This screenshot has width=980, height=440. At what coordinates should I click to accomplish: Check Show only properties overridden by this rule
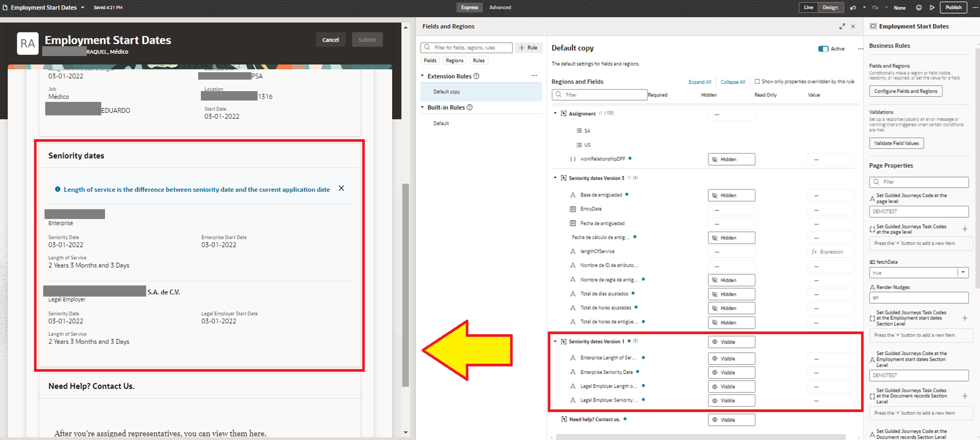758,81
